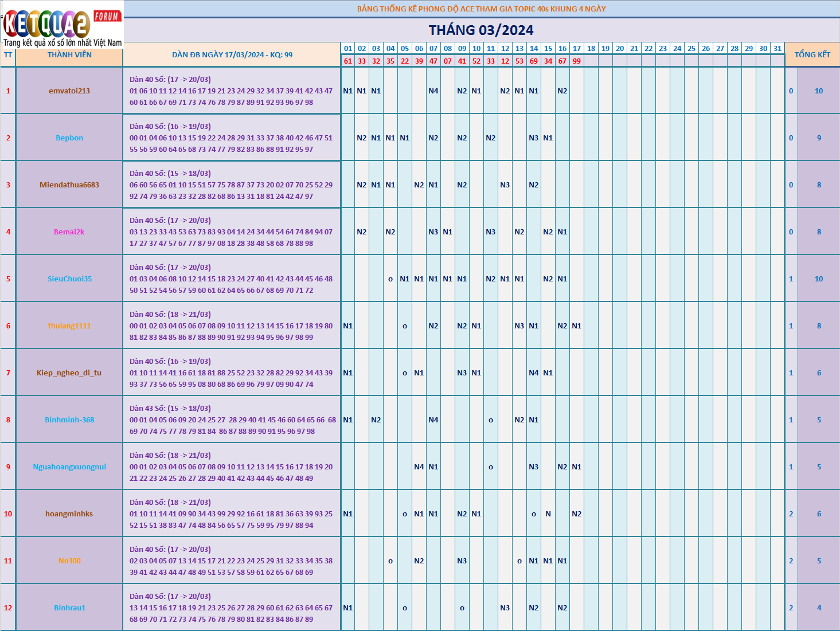Click result 69 under day 14
This screenshot has width=840, height=631.
tap(534, 61)
